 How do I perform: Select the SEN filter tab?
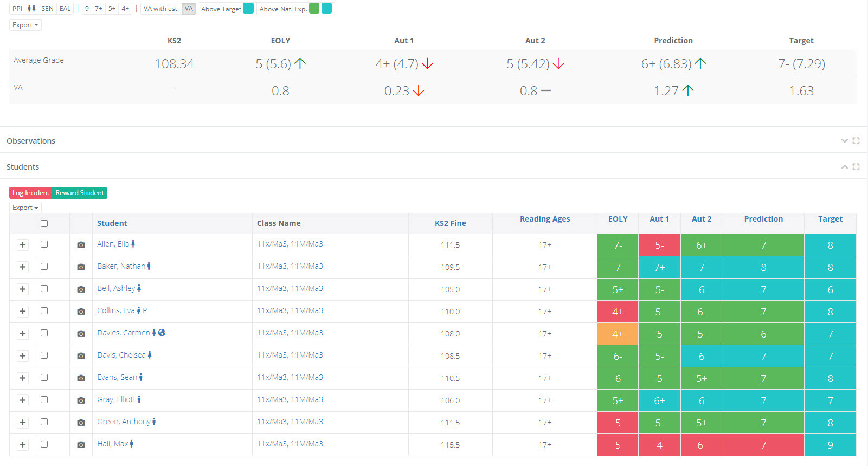tap(47, 9)
